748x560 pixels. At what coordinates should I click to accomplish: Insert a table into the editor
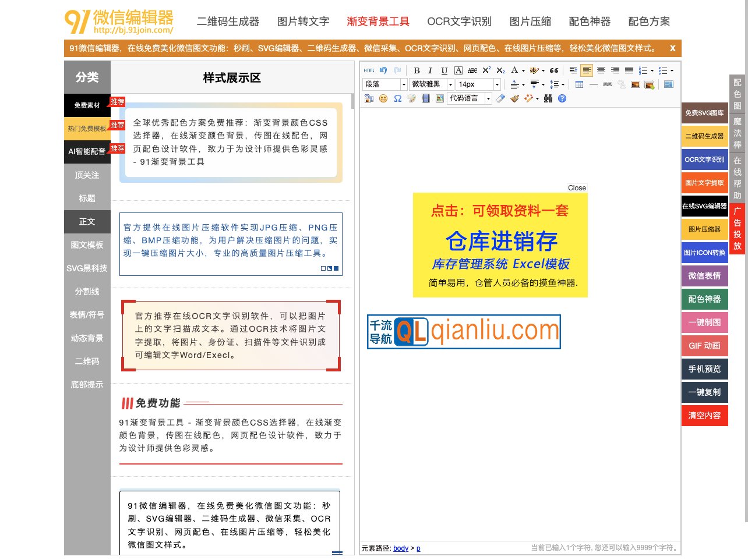pyautogui.click(x=580, y=84)
